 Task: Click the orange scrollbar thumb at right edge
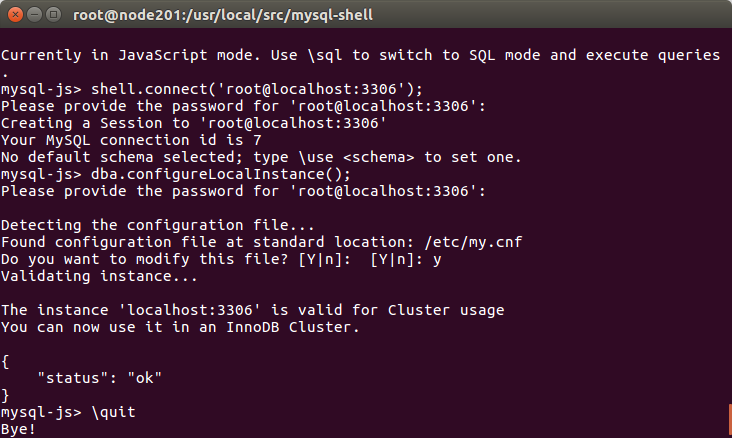coord(730,420)
